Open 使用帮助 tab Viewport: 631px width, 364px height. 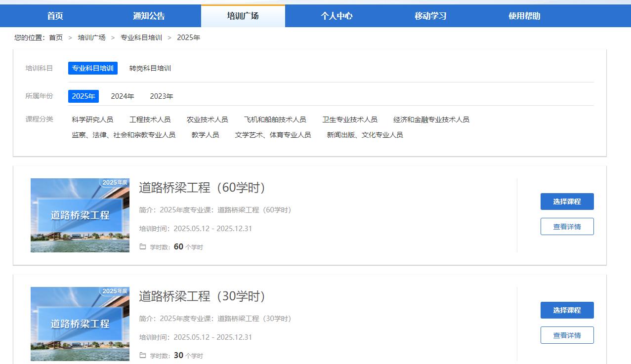click(x=524, y=16)
